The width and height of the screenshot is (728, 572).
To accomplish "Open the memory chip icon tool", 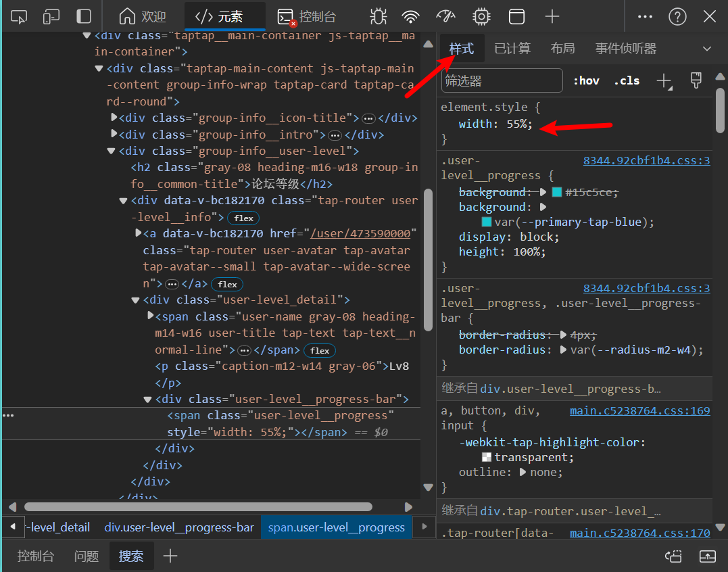I will click(481, 17).
